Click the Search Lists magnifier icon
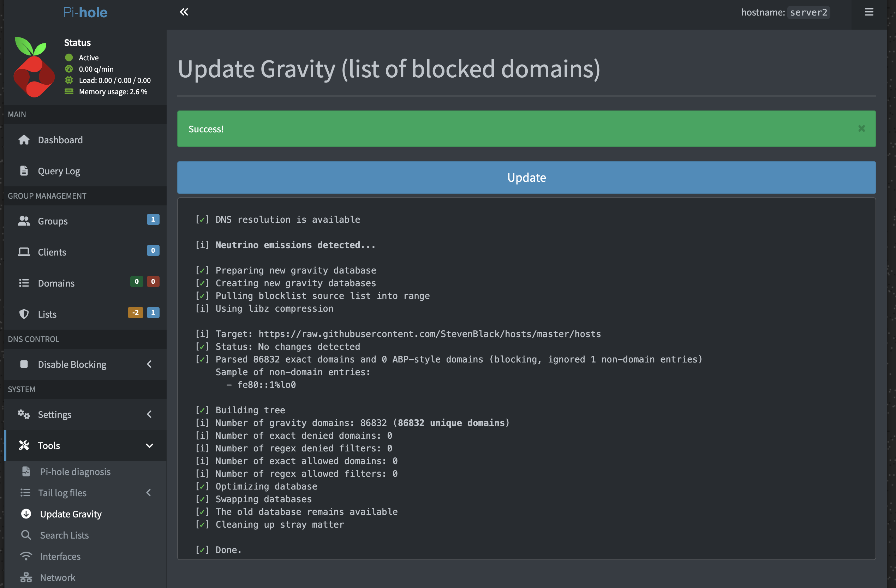This screenshot has width=896, height=588. (x=26, y=535)
